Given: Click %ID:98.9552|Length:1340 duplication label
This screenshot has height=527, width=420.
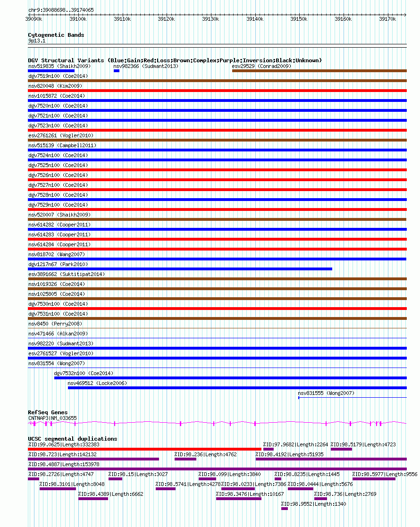Looking at the screenshot, I should tap(314, 504).
